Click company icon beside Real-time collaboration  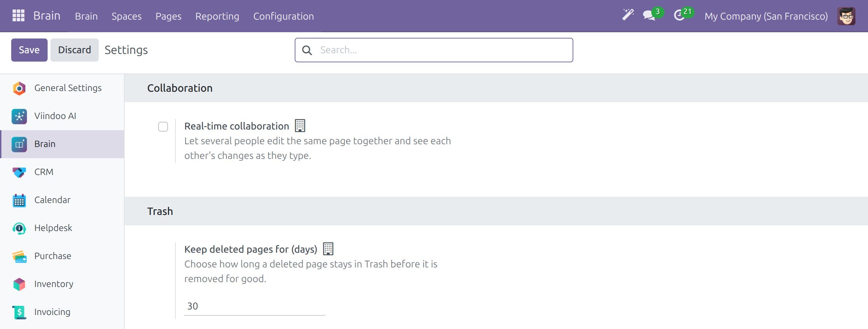tap(300, 126)
